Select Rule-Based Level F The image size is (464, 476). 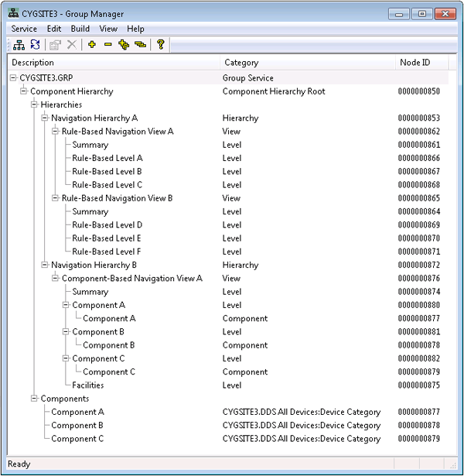coord(107,252)
